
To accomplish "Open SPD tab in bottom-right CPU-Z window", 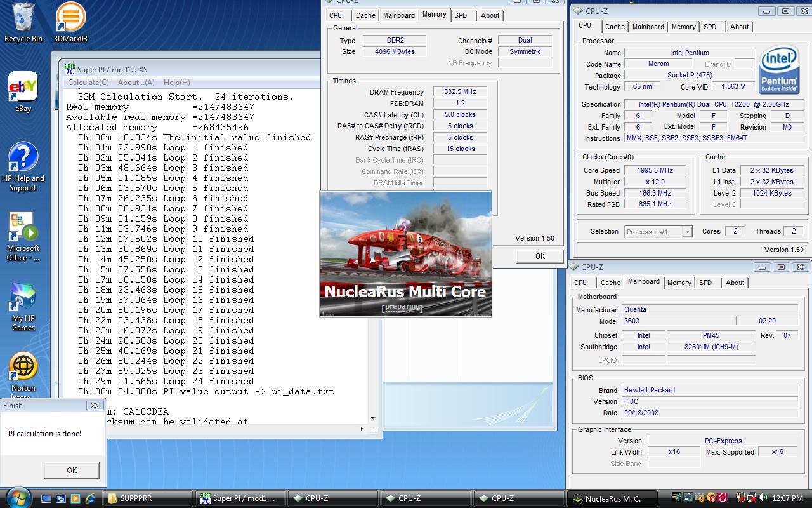I will (x=705, y=283).
